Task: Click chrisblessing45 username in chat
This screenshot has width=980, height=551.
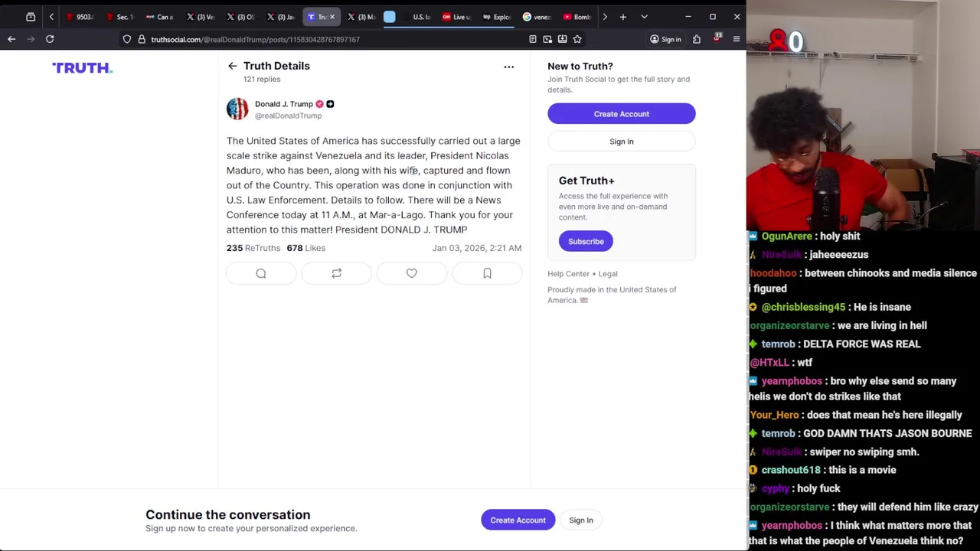Action: [804, 307]
